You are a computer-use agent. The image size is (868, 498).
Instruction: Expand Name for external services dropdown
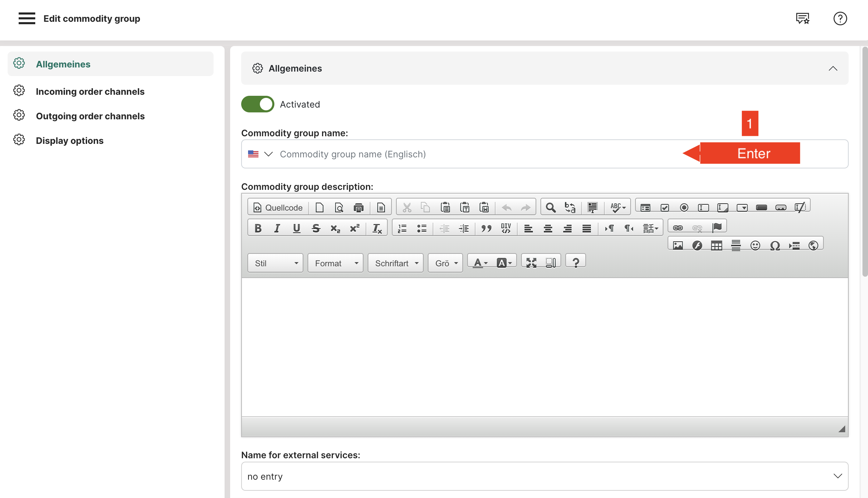[x=545, y=476]
